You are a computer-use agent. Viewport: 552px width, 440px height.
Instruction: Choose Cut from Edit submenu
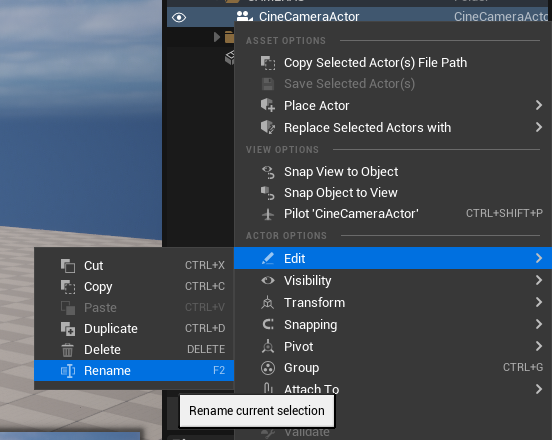click(134, 265)
